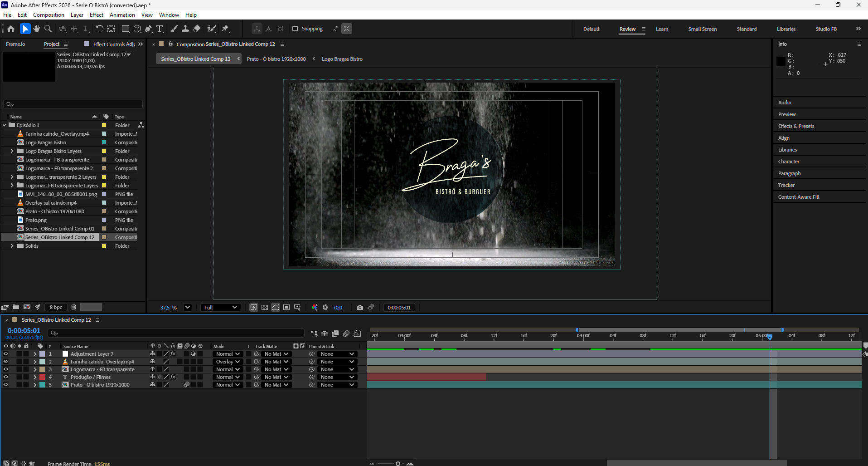Click the current time display 0:00:05:01

[24, 330]
